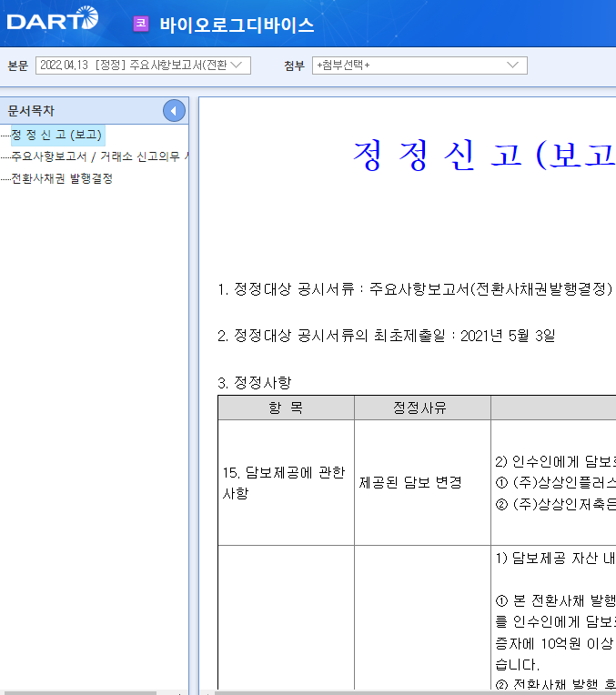
Task: Select 정 정 신 고 (보고) tree item
Action: pyautogui.click(x=57, y=135)
